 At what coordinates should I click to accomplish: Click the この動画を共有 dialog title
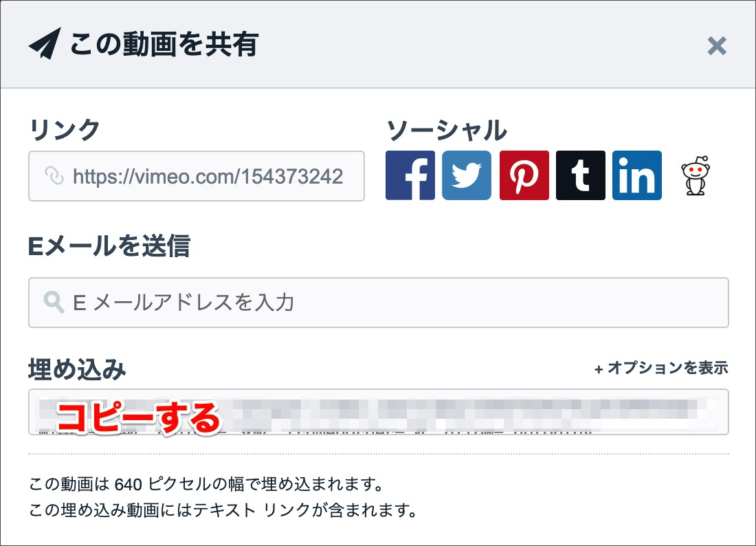(x=164, y=44)
